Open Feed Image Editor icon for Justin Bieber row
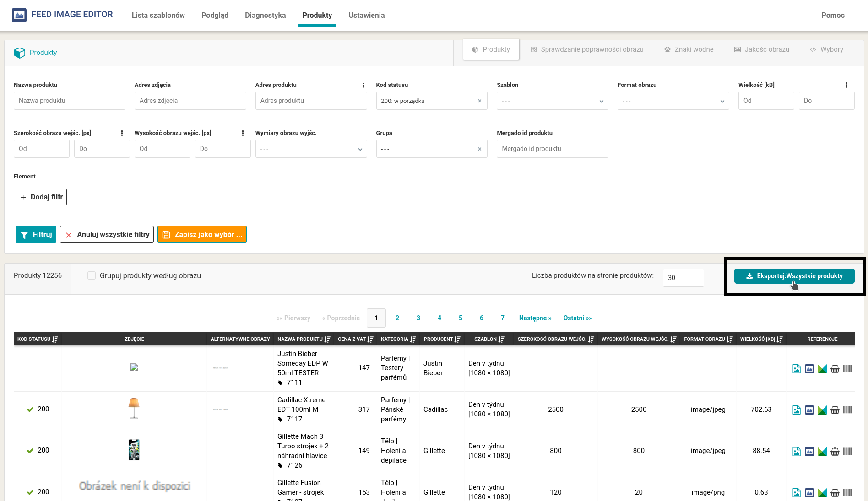Image resolution: width=868 pixels, height=501 pixels. tap(809, 369)
